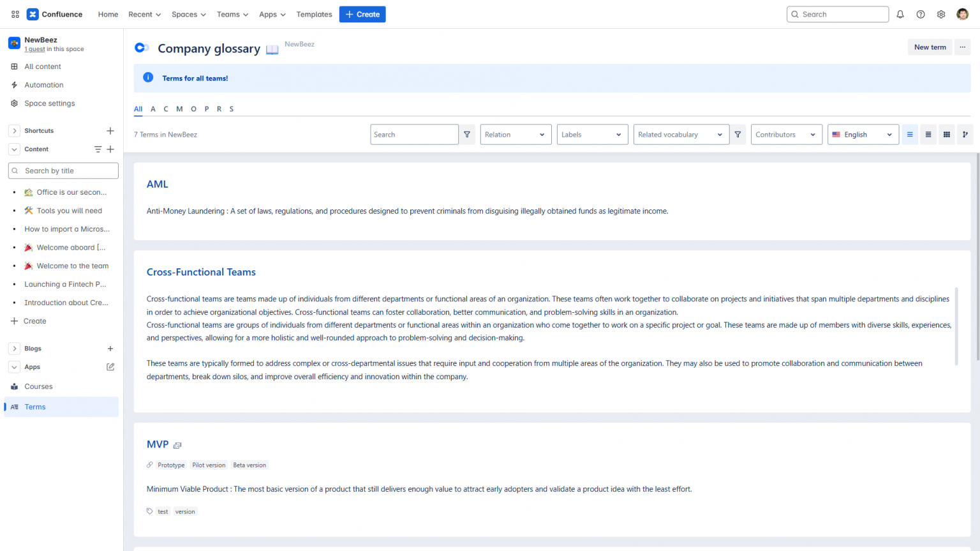Click the edit pencil next to Apps
The width and height of the screenshot is (980, 551).
point(110,366)
